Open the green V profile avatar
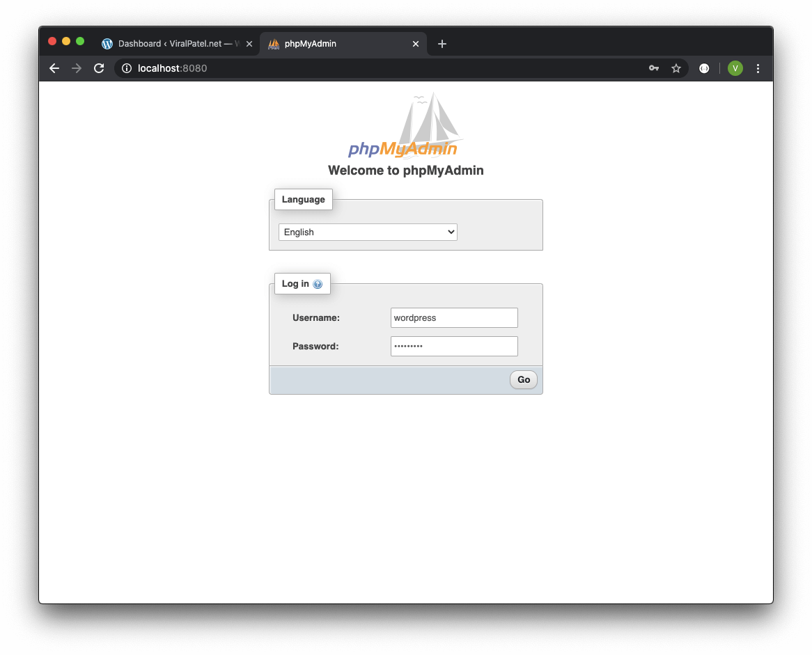This screenshot has width=812, height=655. click(735, 68)
